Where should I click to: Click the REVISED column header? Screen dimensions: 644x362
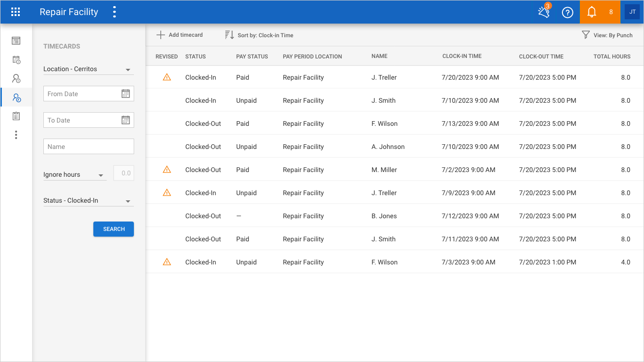(166, 57)
